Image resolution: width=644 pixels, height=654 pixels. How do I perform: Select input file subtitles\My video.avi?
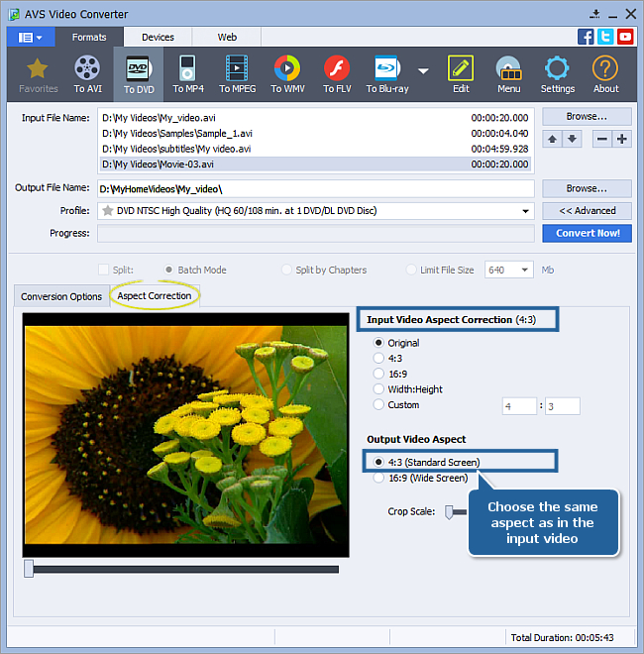(316, 149)
